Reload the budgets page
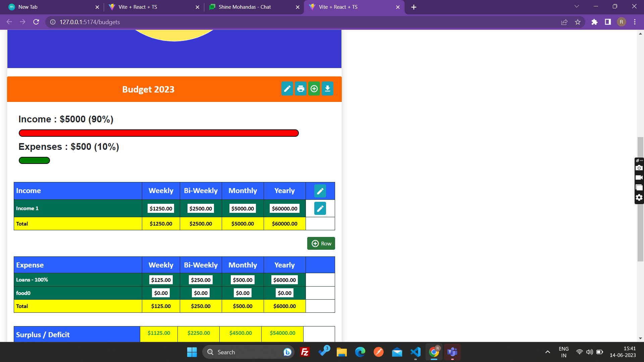Screen dimensions: 644x362 coord(36,22)
